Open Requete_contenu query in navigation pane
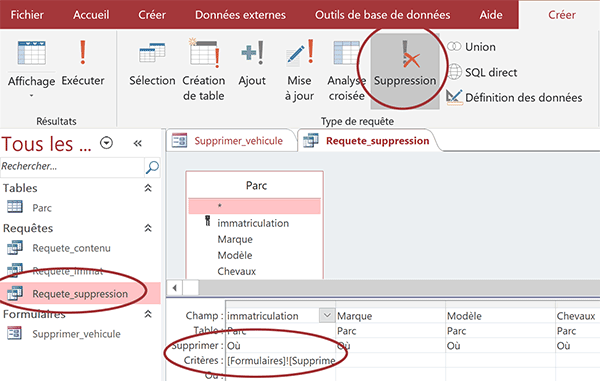The image size is (600, 381). pos(72,248)
